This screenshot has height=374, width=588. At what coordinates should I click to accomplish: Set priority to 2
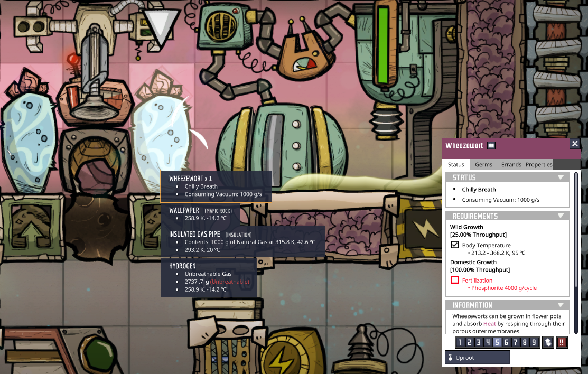pos(470,342)
